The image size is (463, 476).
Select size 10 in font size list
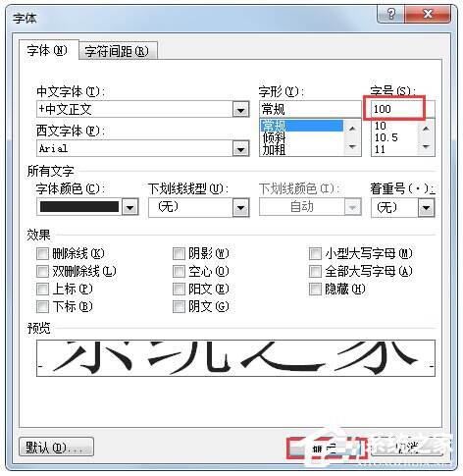(394, 126)
